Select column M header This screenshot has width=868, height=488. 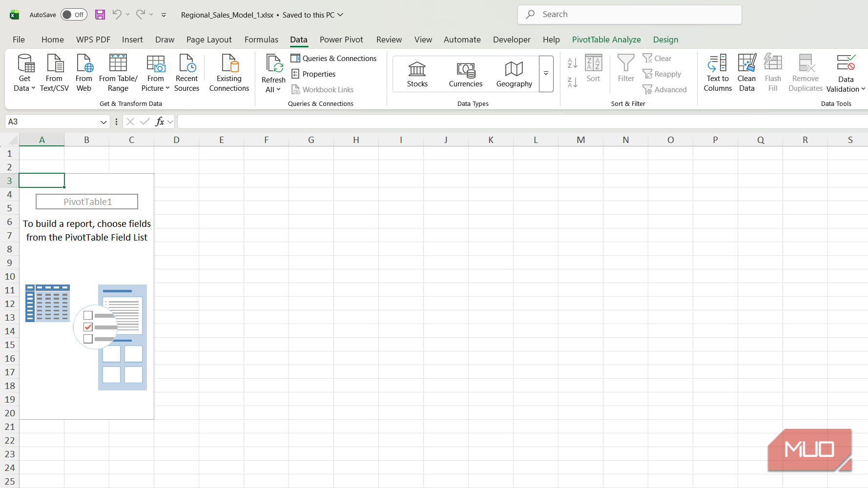pyautogui.click(x=580, y=140)
